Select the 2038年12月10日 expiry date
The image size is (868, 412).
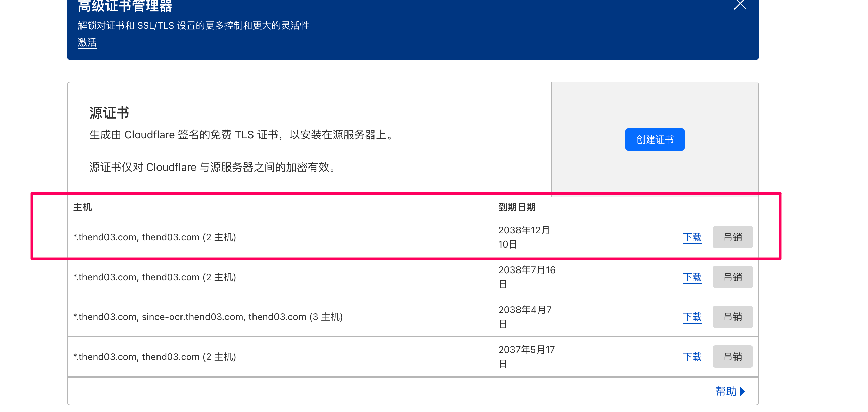tap(524, 237)
